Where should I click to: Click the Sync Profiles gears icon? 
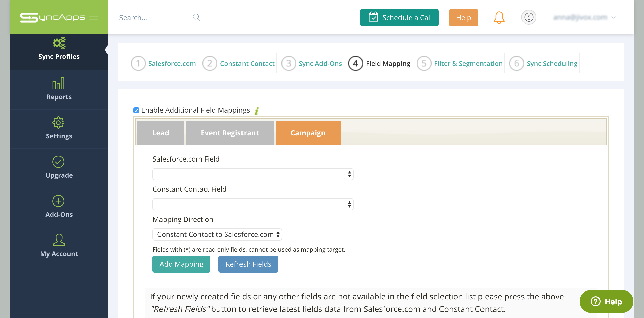pyautogui.click(x=59, y=43)
